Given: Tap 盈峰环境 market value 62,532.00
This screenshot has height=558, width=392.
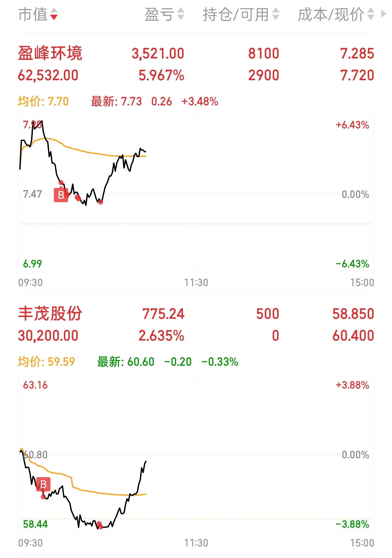Looking at the screenshot, I should click(48, 75).
